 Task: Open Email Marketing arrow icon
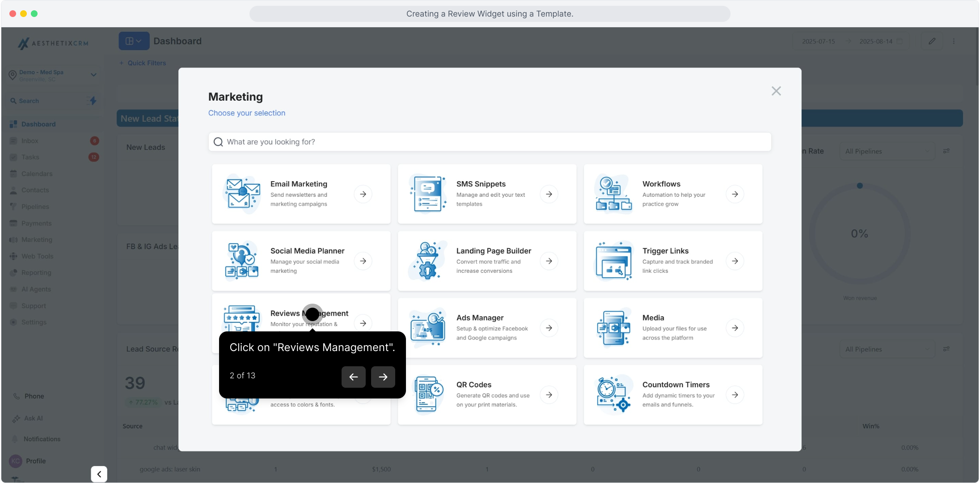363,194
